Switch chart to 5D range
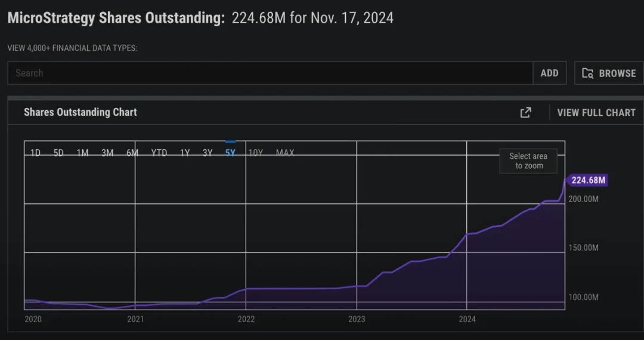 point(58,153)
